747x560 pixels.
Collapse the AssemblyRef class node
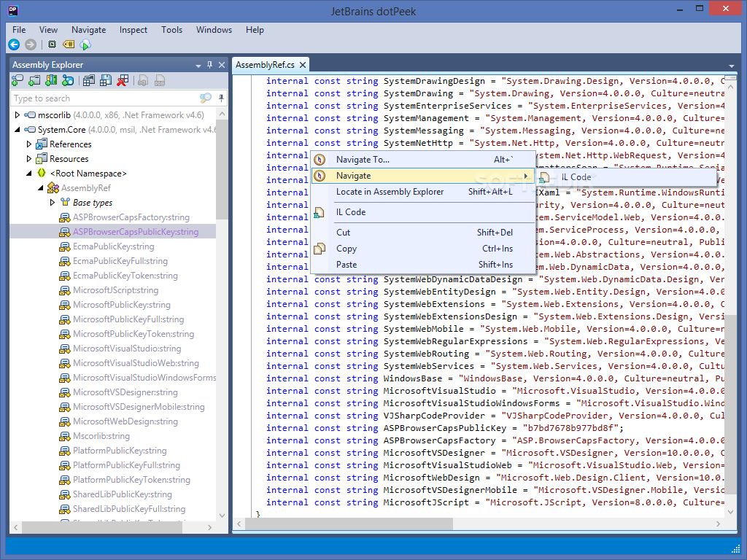[x=41, y=188]
